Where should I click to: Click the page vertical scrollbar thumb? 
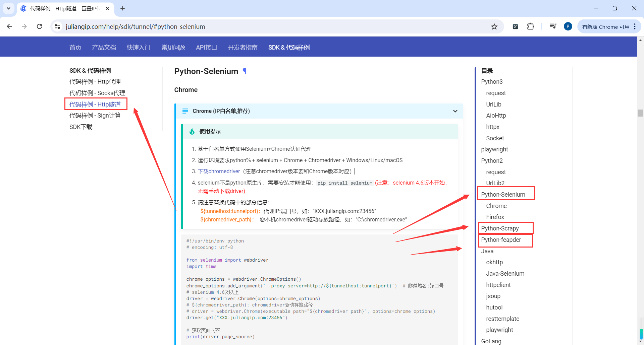coord(641,113)
